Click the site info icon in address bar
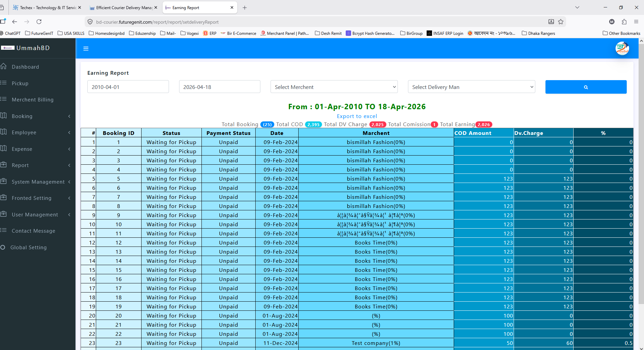Image resolution: width=644 pixels, height=350 pixels. point(90,22)
